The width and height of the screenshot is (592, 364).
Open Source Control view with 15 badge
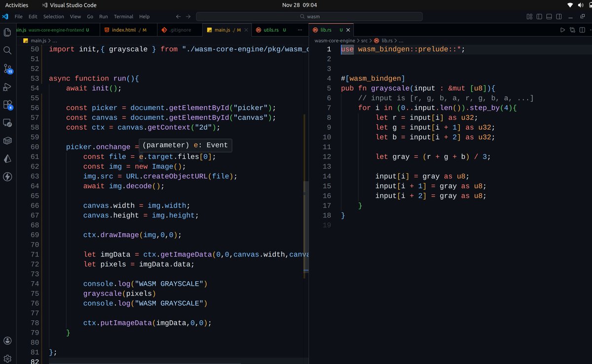[x=7, y=69]
